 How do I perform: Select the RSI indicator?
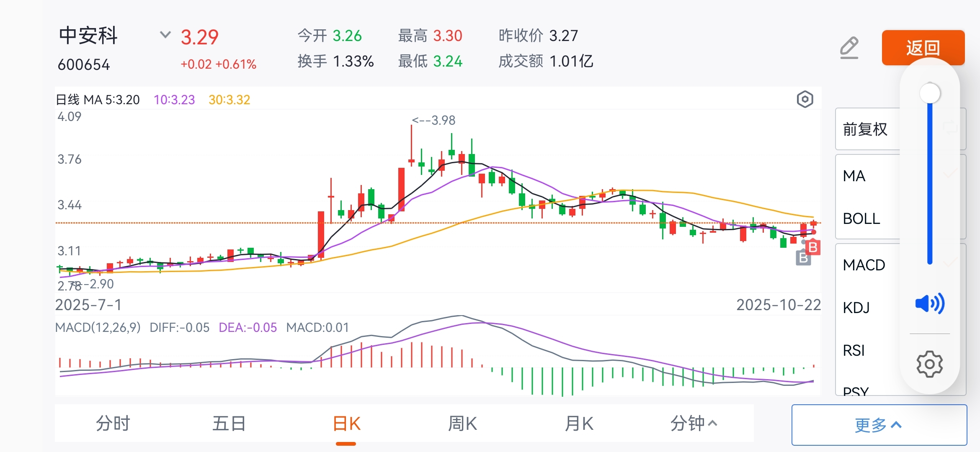854,350
